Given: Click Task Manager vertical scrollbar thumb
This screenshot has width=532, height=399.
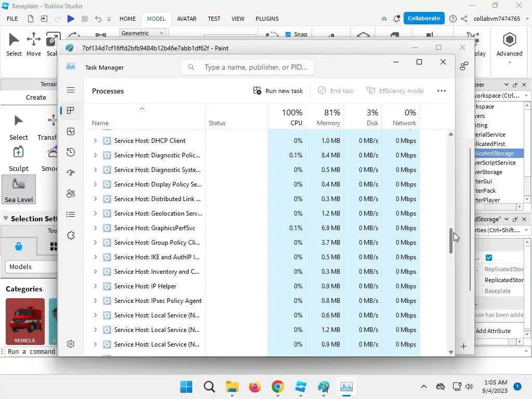Looking at the screenshot, I should tap(451, 241).
